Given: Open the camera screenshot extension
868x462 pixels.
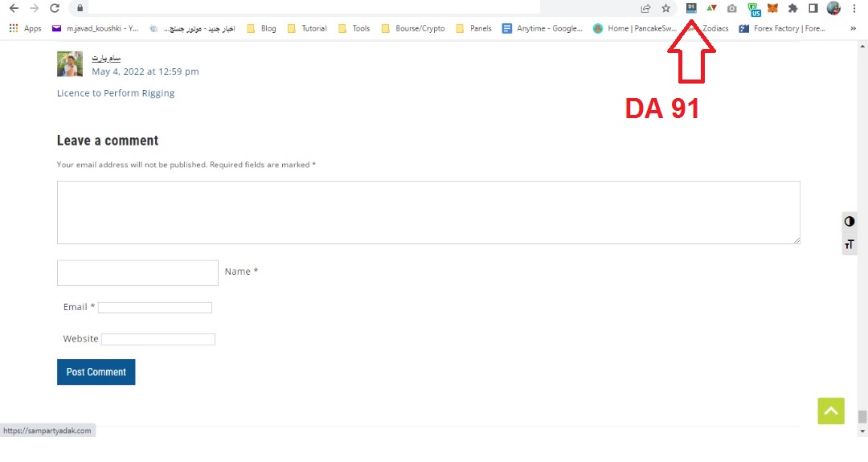Looking at the screenshot, I should point(732,8).
